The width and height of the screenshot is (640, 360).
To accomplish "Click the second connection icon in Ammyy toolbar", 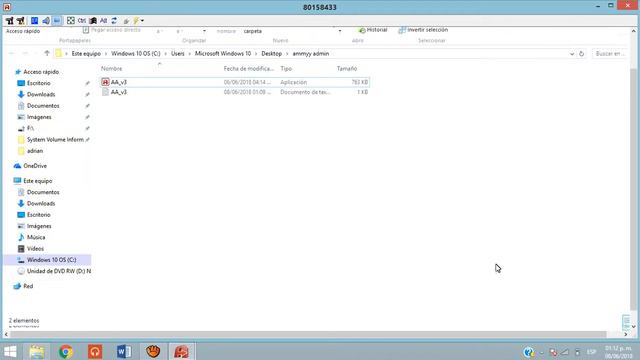I will coord(20,20).
